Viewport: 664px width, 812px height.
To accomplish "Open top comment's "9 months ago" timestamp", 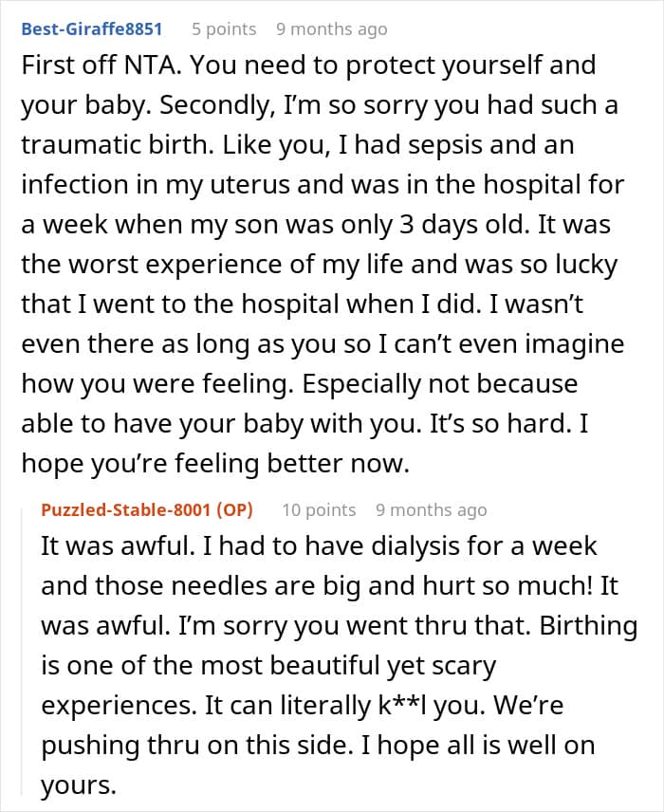I will coord(331,29).
